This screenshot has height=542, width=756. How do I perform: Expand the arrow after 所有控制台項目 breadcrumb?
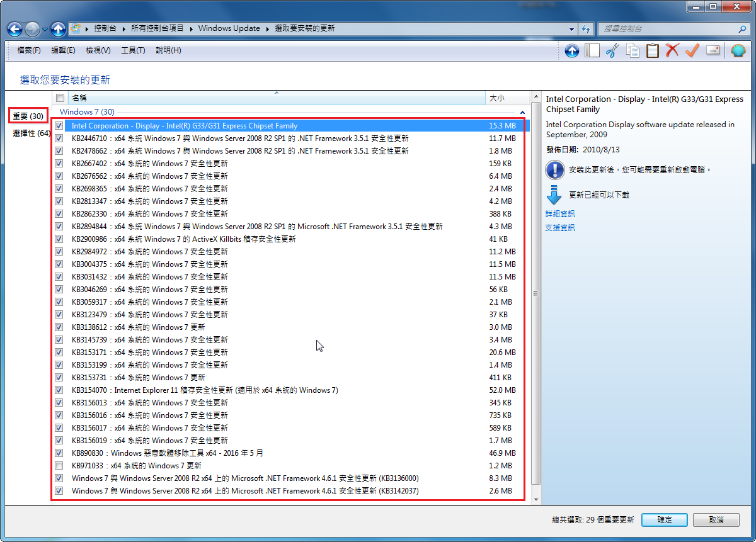pyautogui.click(x=192, y=29)
